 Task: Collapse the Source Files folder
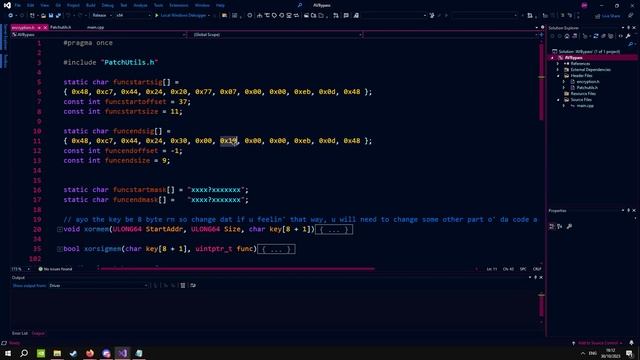coord(558,100)
